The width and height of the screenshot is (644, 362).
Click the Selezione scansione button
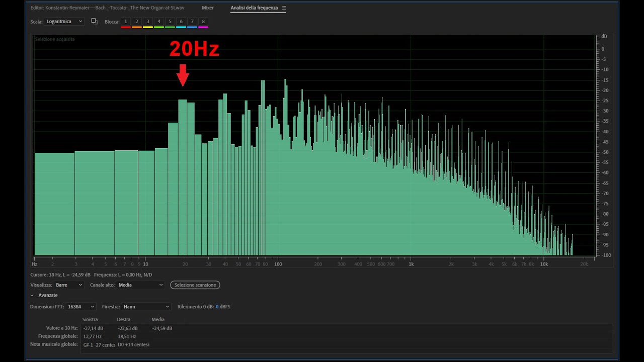tap(195, 285)
